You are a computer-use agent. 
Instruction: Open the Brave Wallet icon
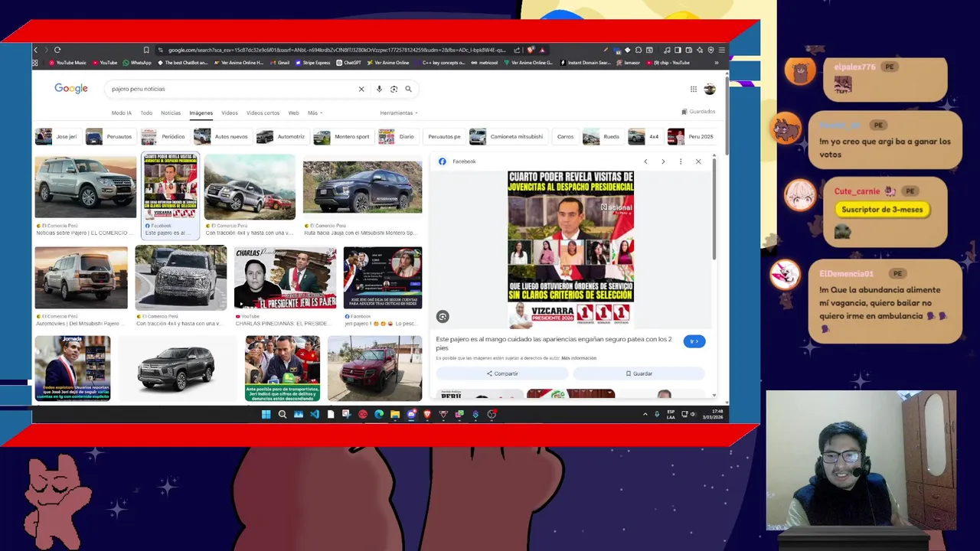coord(688,50)
